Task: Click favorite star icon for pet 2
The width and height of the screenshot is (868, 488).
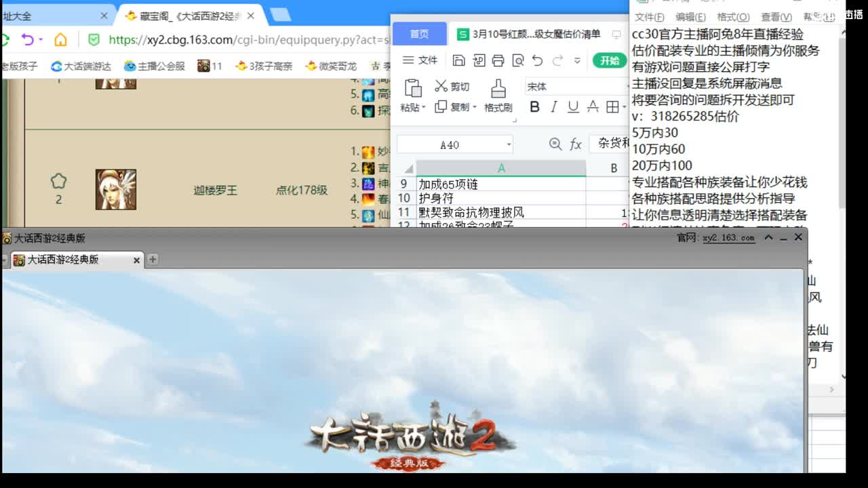Action: (x=59, y=180)
